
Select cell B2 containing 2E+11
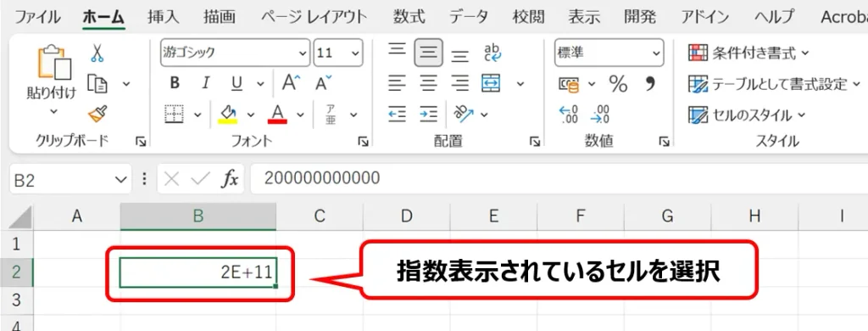(198, 272)
